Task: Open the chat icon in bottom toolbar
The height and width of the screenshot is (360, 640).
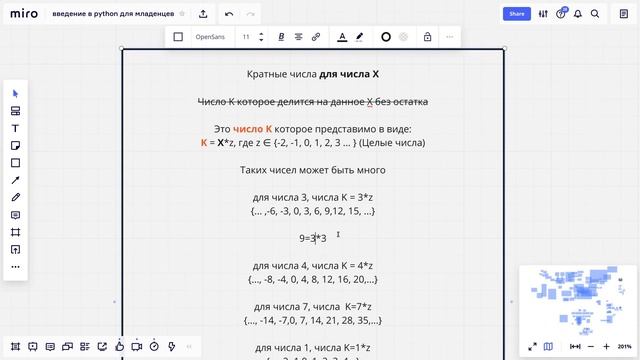Action: pos(67,347)
